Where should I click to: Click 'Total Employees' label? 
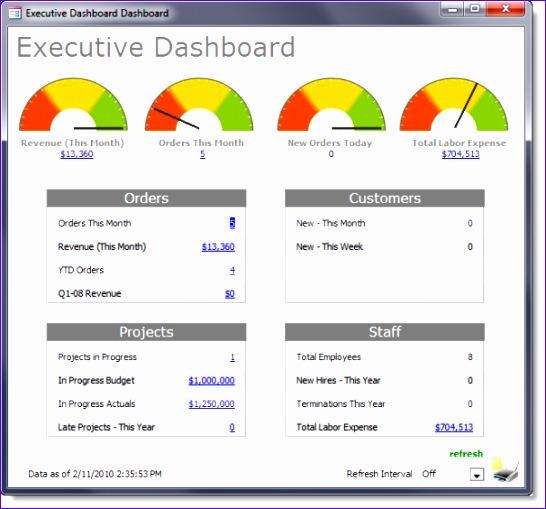[329, 357]
